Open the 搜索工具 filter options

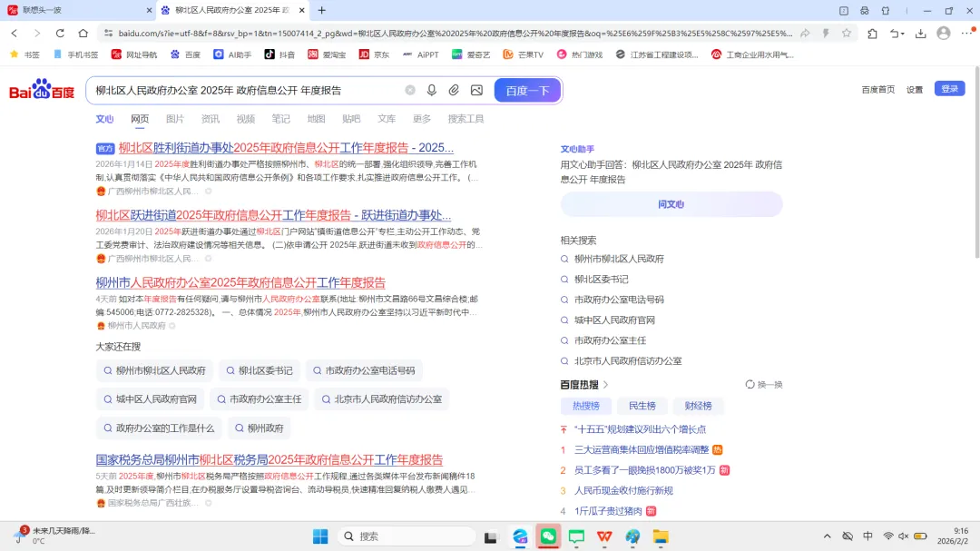click(465, 119)
